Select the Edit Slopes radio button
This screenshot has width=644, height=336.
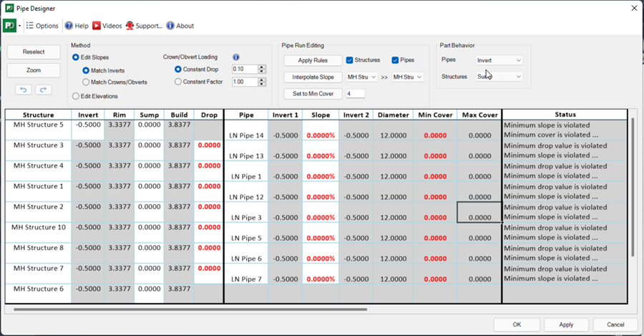point(76,57)
